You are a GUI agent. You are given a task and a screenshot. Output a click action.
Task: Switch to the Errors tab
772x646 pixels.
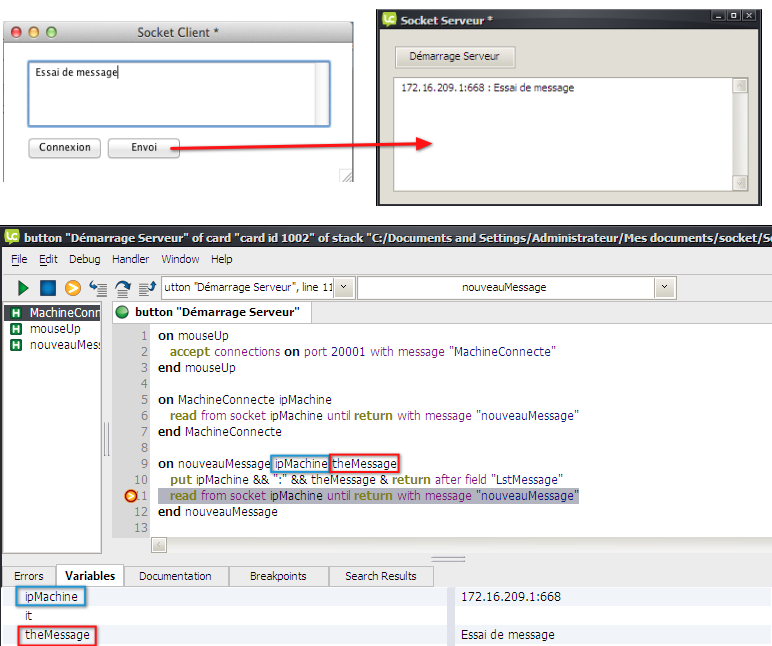[28, 576]
